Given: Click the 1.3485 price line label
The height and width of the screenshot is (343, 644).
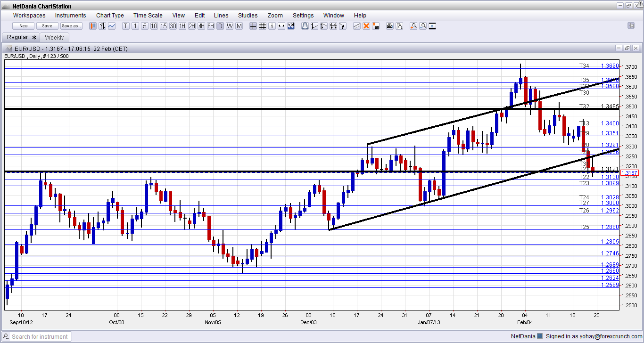Looking at the screenshot, I should click(610, 106).
